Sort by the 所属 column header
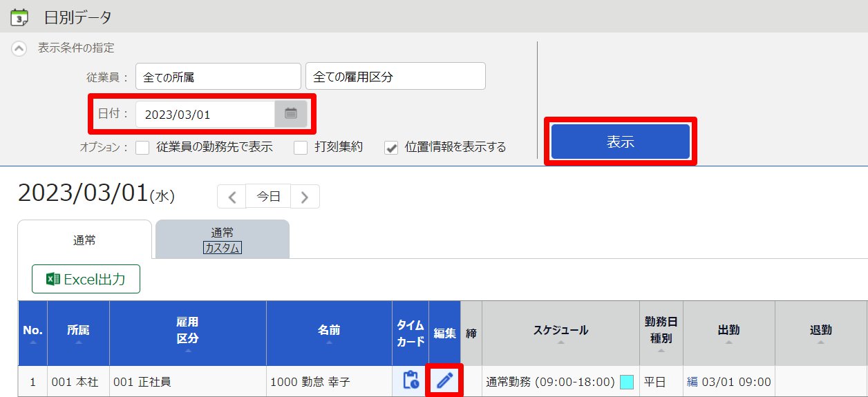 78,333
